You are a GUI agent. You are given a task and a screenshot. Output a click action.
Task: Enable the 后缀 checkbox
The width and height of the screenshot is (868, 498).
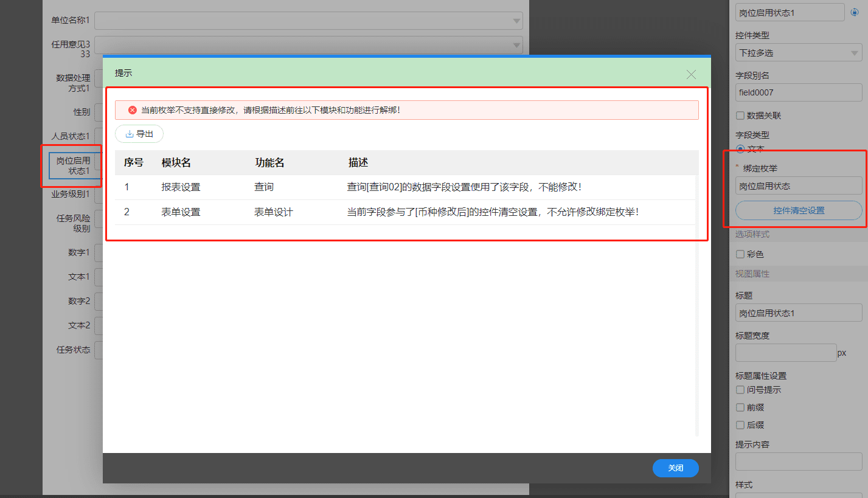pos(740,425)
